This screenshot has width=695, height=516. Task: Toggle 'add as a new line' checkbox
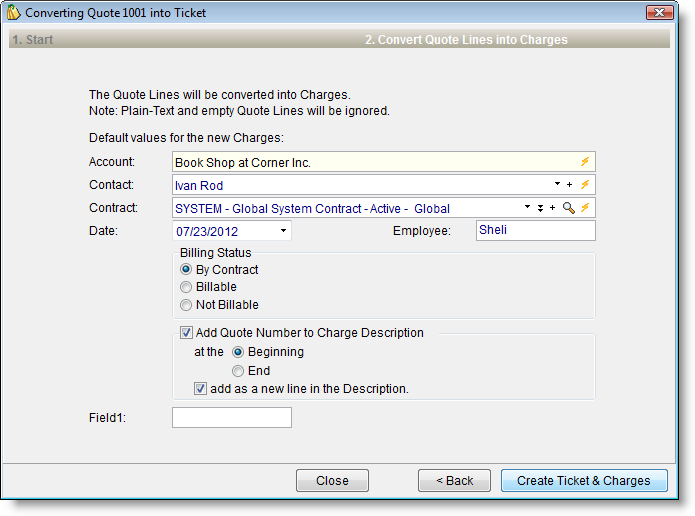tap(201, 389)
